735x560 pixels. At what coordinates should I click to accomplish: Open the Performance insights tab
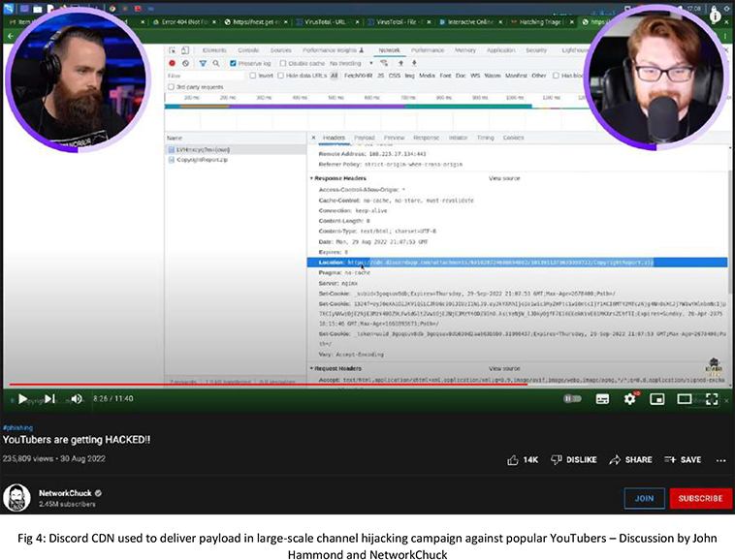point(333,50)
